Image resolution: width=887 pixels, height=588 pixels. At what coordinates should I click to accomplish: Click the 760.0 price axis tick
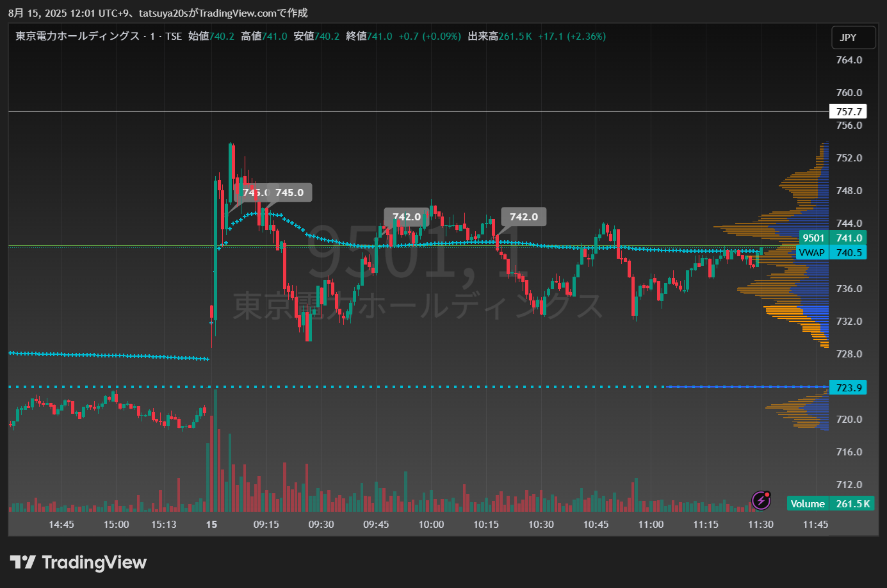[x=849, y=93]
